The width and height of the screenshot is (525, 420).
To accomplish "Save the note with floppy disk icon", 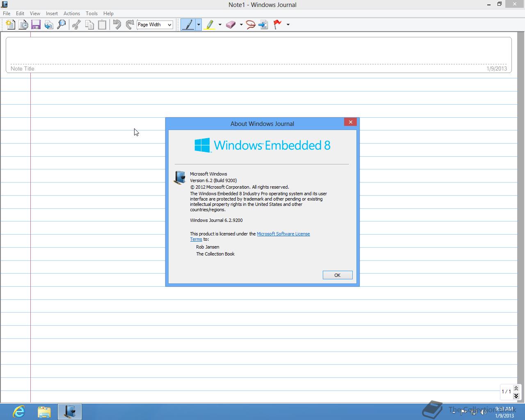I will pyautogui.click(x=36, y=25).
